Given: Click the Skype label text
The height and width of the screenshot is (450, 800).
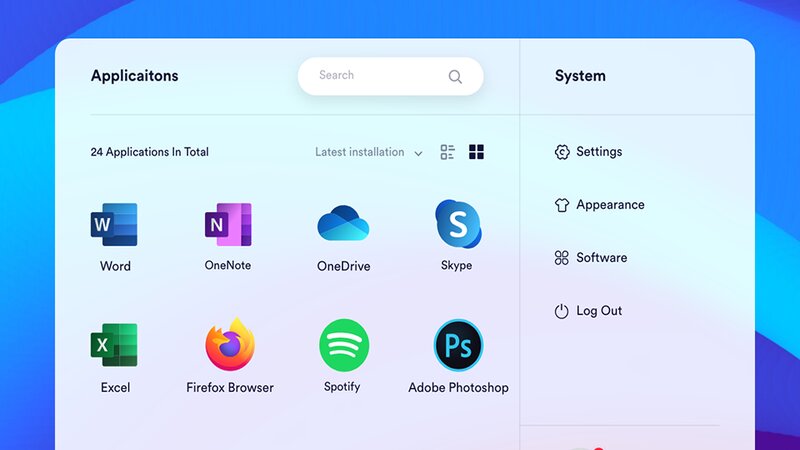Looking at the screenshot, I should coord(456,265).
